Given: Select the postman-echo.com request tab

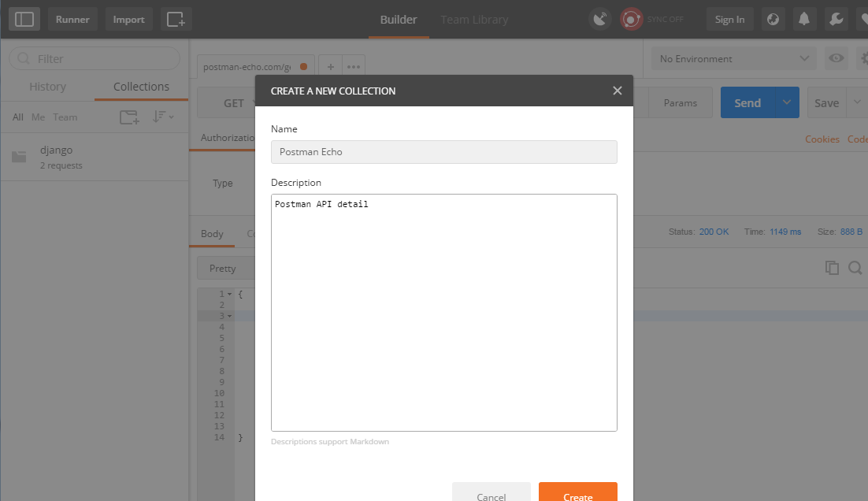Looking at the screenshot, I should [x=256, y=66].
